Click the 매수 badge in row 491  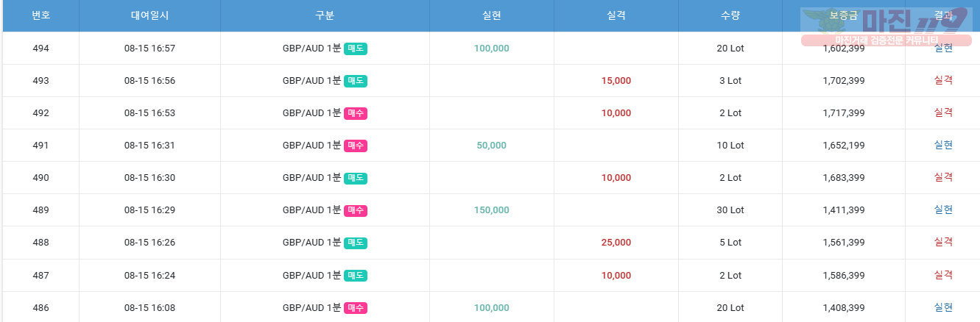(356, 146)
